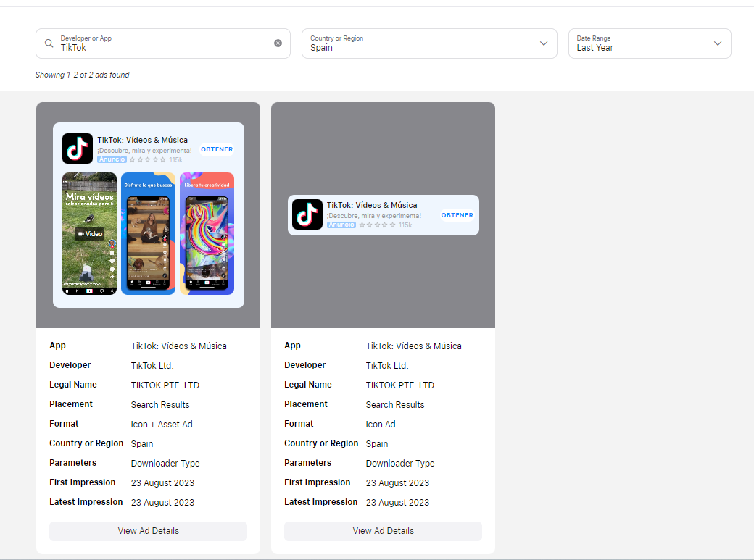Click the Anuncio badge in the Icon + Asset ad
Viewport: 754px width, 560px height.
click(112, 159)
